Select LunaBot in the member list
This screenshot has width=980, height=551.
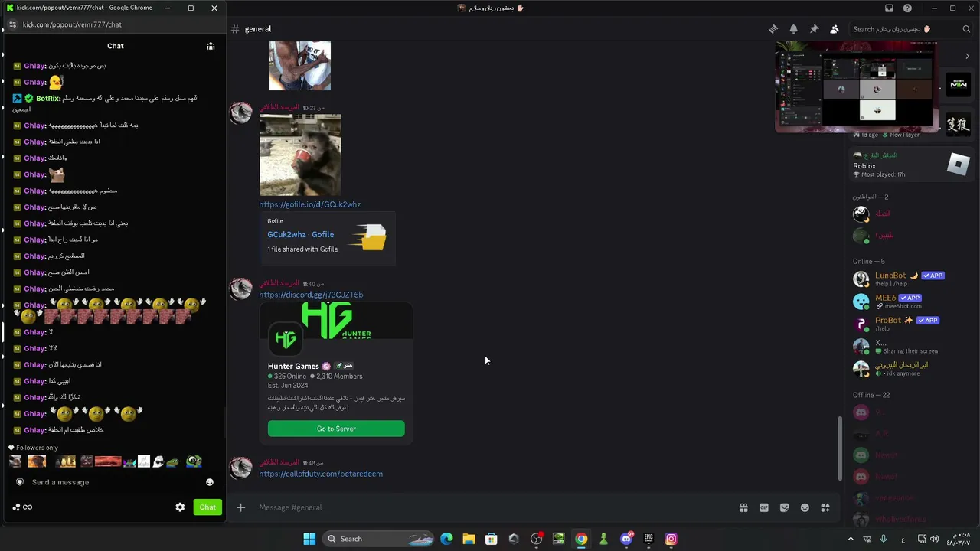pyautogui.click(x=911, y=279)
